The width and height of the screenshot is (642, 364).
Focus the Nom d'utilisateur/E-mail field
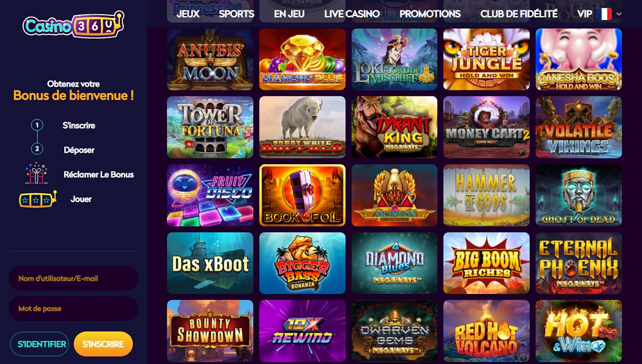[73, 279]
